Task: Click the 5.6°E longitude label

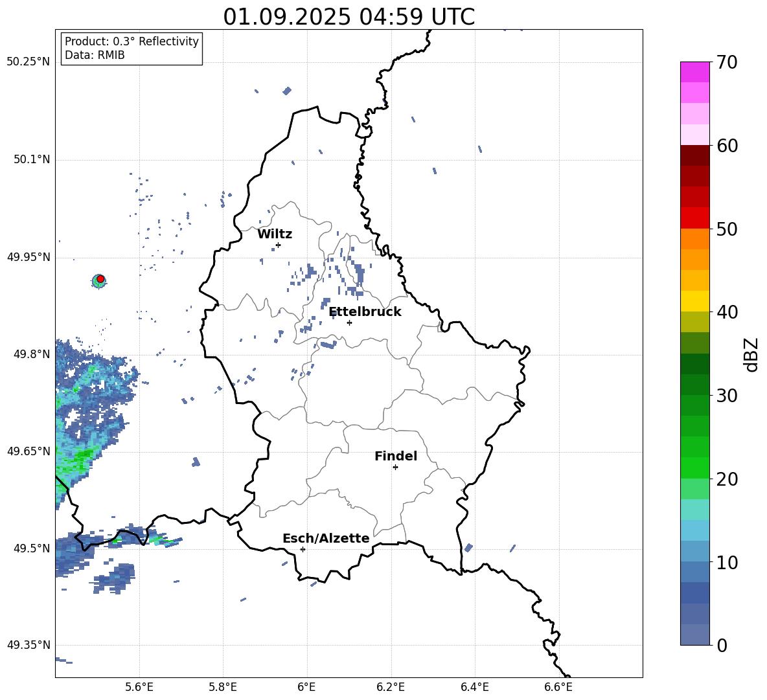Action: pyautogui.click(x=139, y=688)
